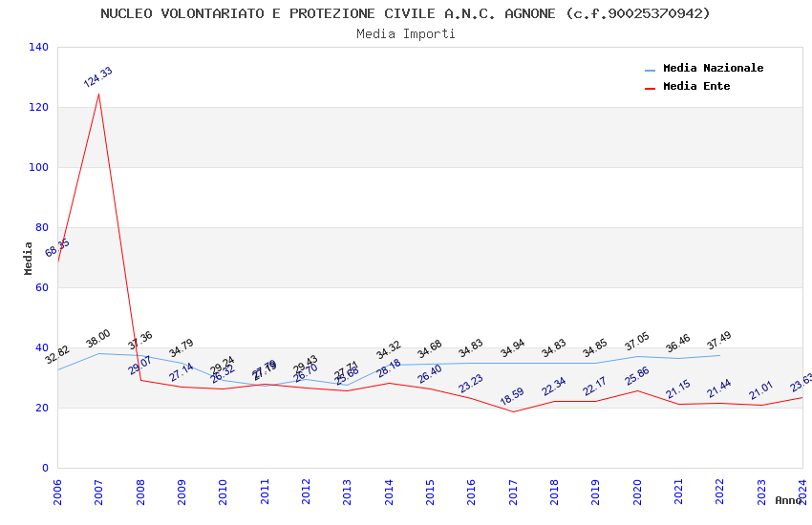The height and width of the screenshot is (525, 812).
Task: Click the 40 y-axis tick label
Action: pos(42,347)
